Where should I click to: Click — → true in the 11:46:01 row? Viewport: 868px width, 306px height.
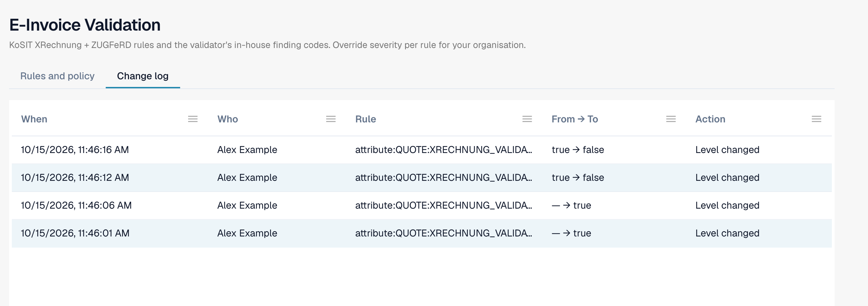click(571, 233)
